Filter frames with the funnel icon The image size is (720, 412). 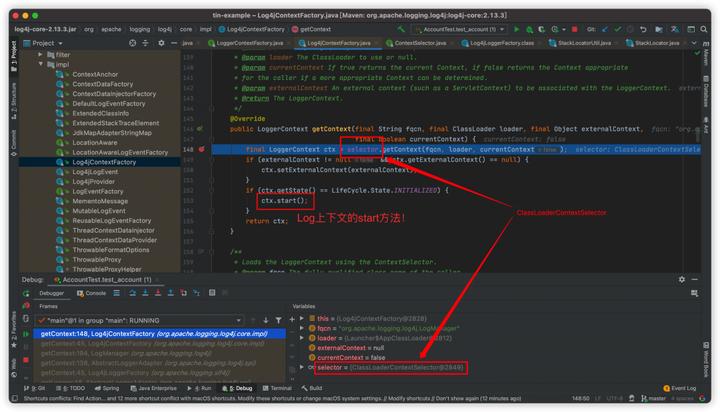pos(278,320)
